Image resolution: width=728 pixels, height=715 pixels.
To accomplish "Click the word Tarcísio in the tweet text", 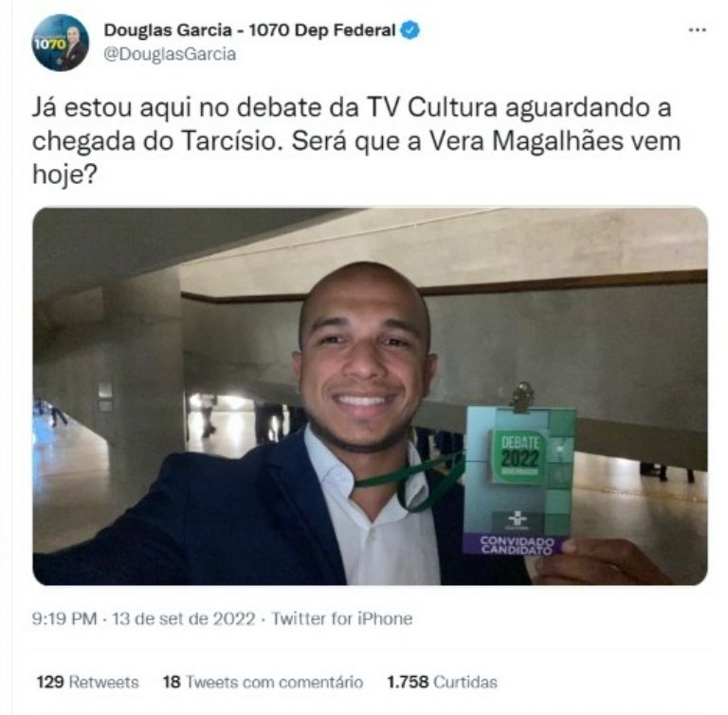I will 228,140.
